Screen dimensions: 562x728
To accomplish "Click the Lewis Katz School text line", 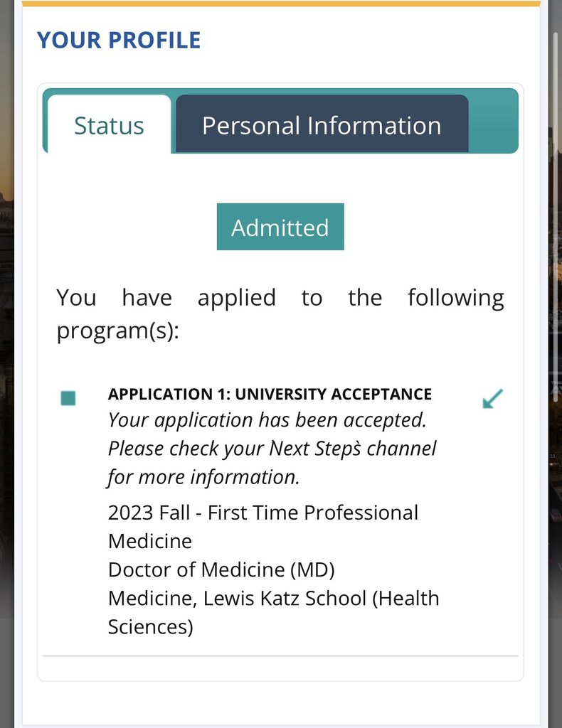I will 273,598.
